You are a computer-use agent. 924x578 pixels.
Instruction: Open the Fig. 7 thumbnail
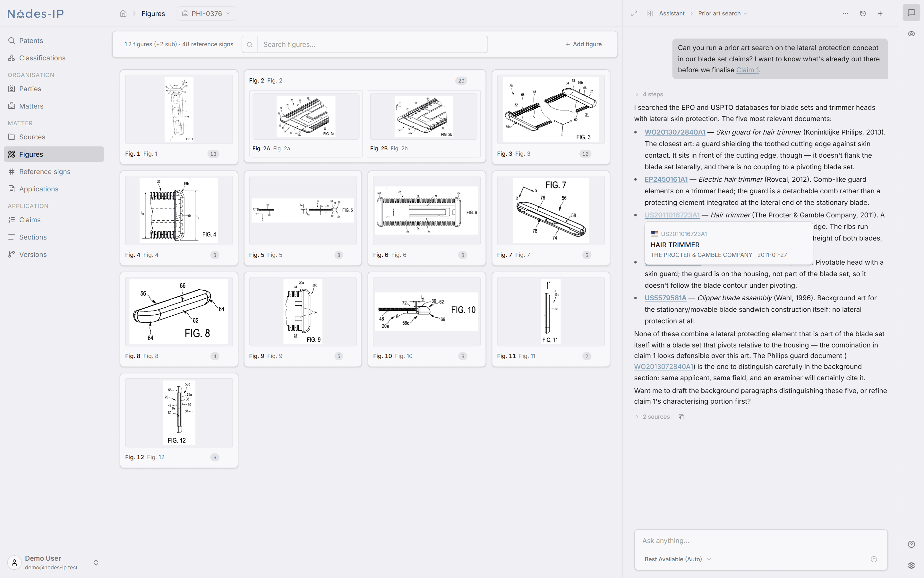[551, 210]
